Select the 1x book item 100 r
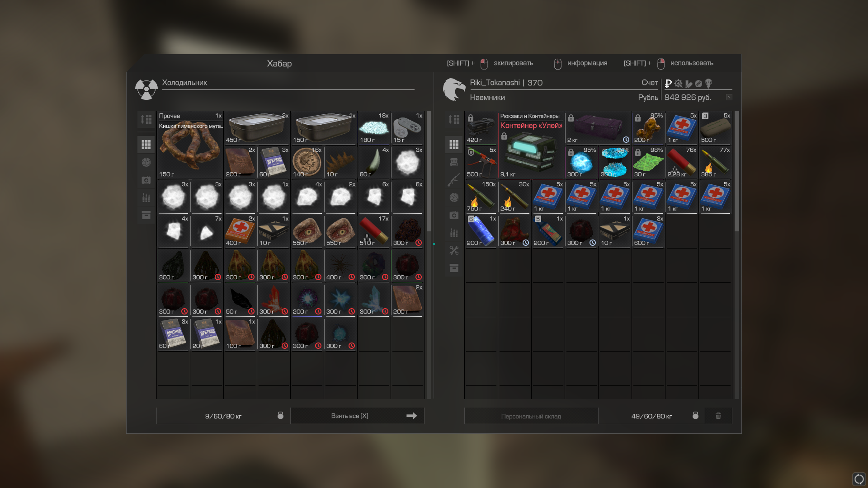Viewport: 868px width, 488px height. point(240,334)
